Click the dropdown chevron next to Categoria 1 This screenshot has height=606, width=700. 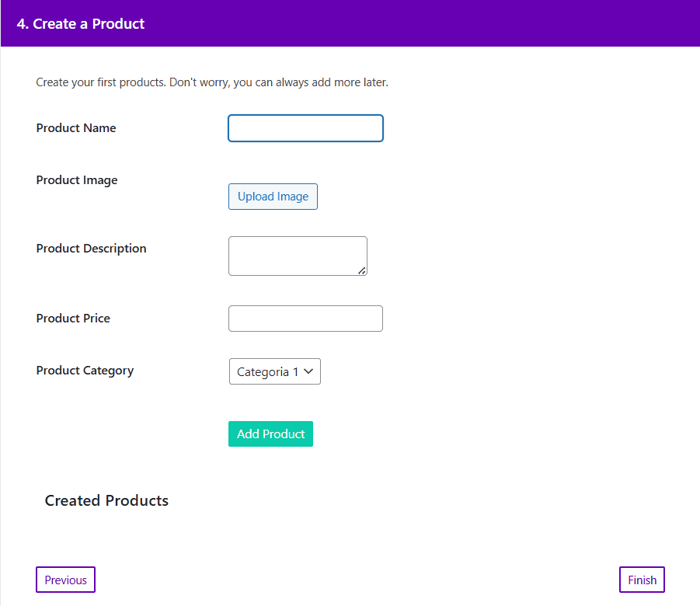[309, 371]
